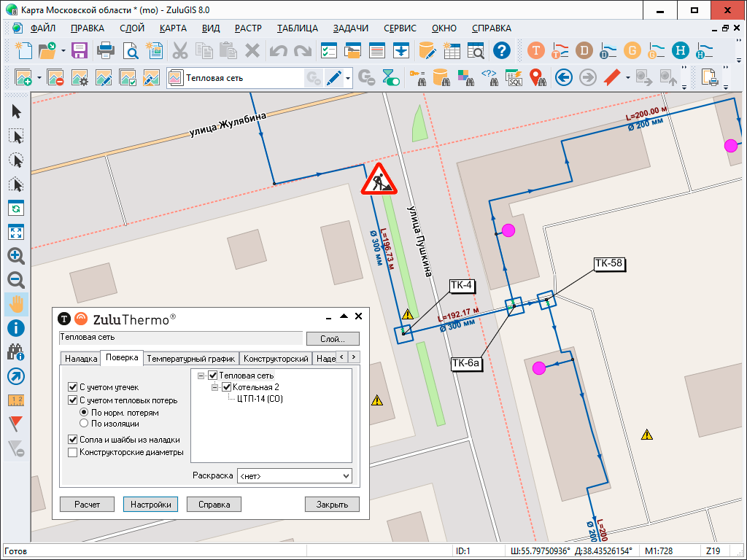Image resolution: width=747 pixels, height=560 pixels.
Task: Select the Zoom In magnifier tool
Action: (x=16, y=256)
